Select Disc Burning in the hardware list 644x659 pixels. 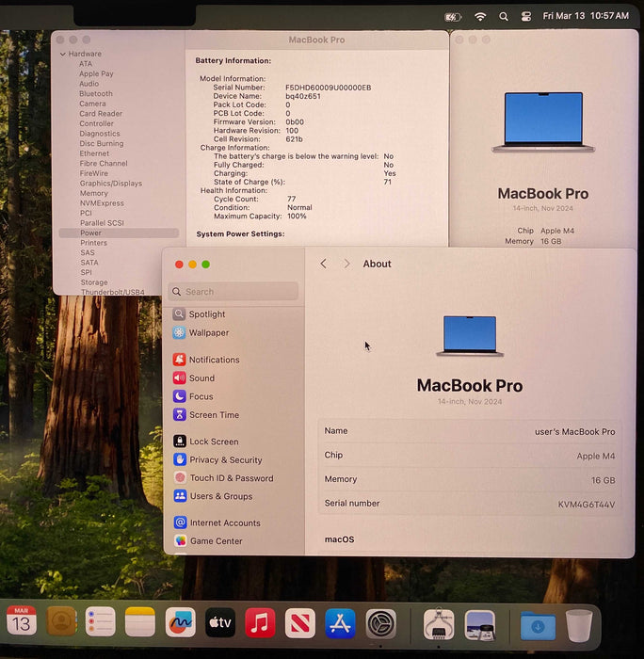102,143
